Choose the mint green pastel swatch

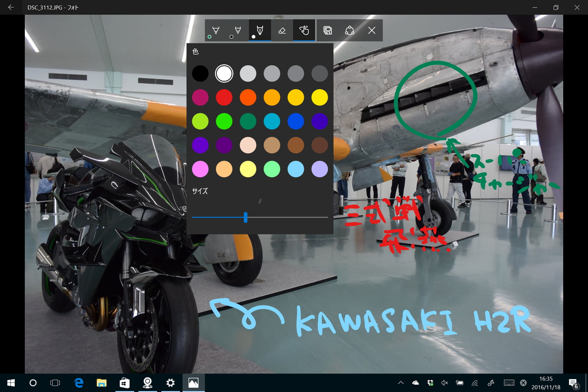point(272,169)
